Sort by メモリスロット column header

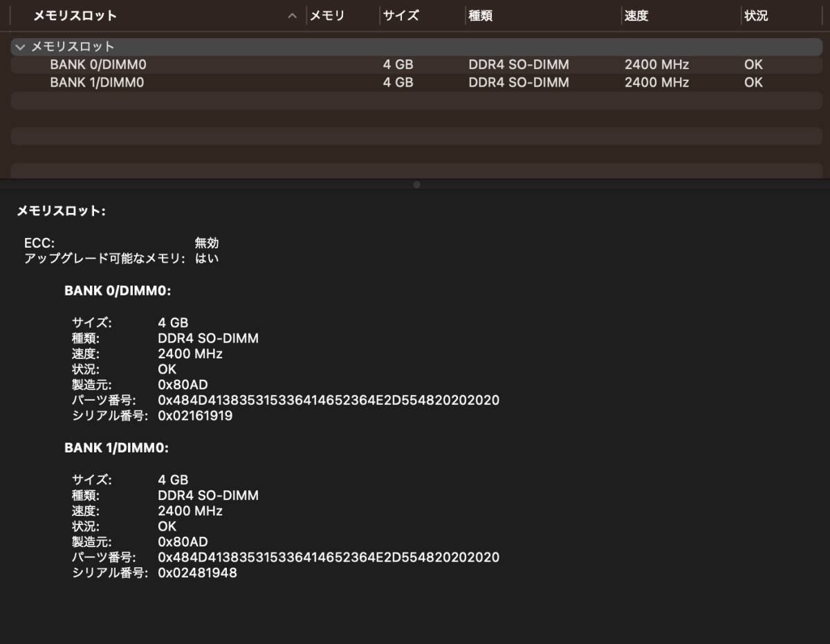[x=75, y=15]
